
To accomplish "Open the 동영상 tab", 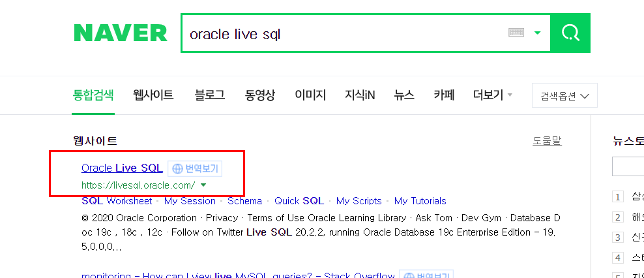I will click(260, 95).
